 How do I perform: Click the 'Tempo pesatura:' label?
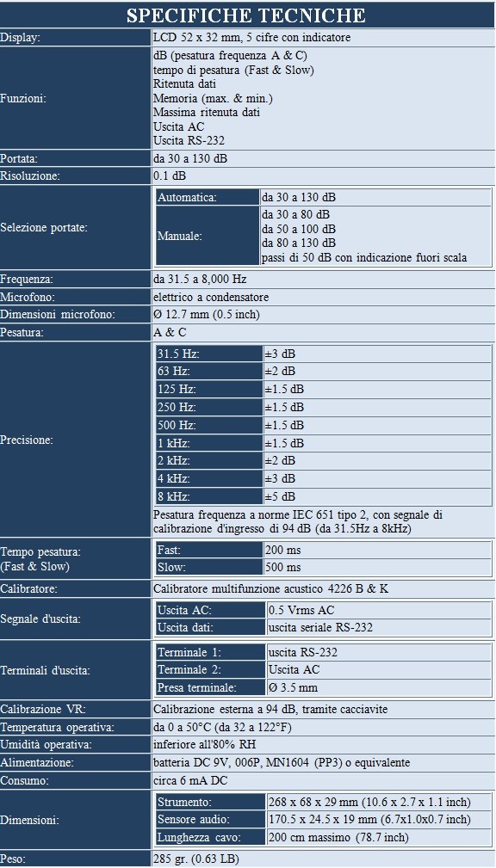(x=41, y=551)
